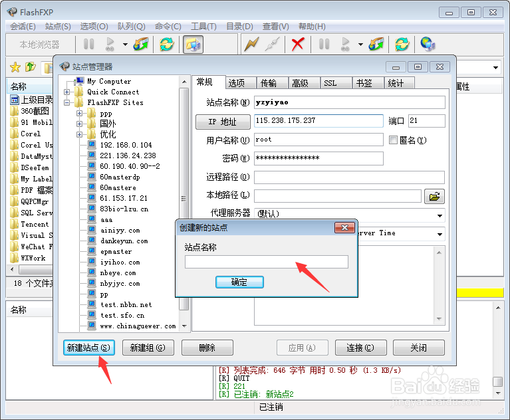This screenshot has height=420, width=510.
Task: Click the 连接(C) button
Action: click(360, 348)
